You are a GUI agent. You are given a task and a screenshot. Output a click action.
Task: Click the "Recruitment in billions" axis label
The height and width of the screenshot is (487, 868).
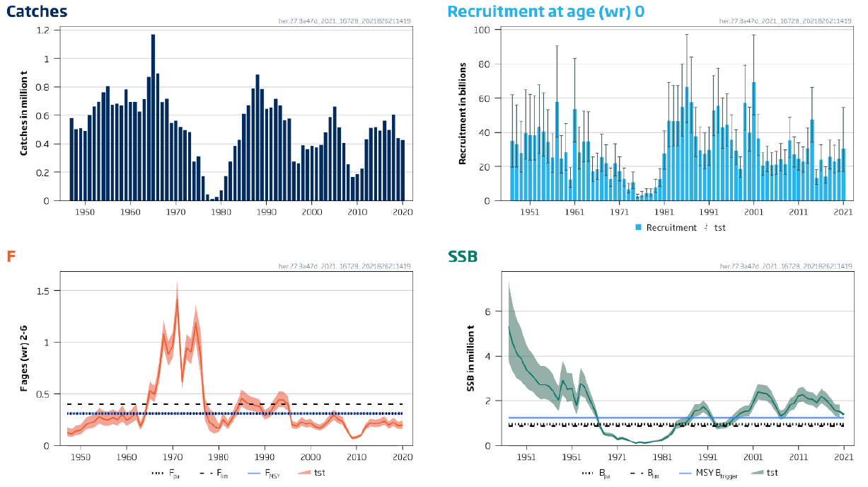click(463, 115)
